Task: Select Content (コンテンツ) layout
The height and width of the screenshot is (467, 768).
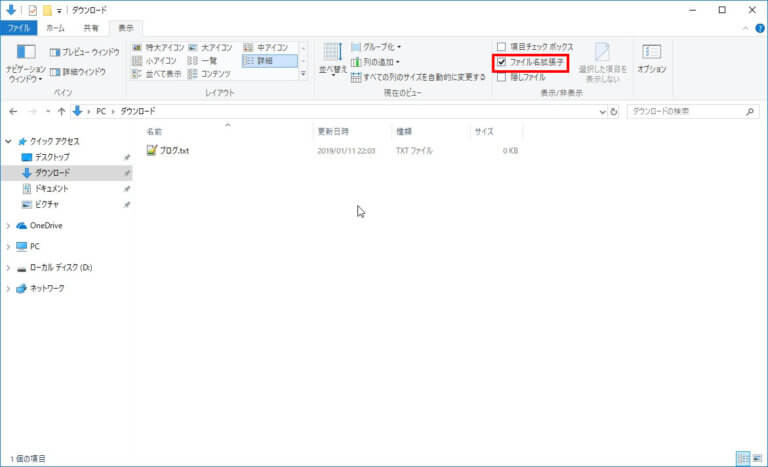Action: click(x=209, y=74)
